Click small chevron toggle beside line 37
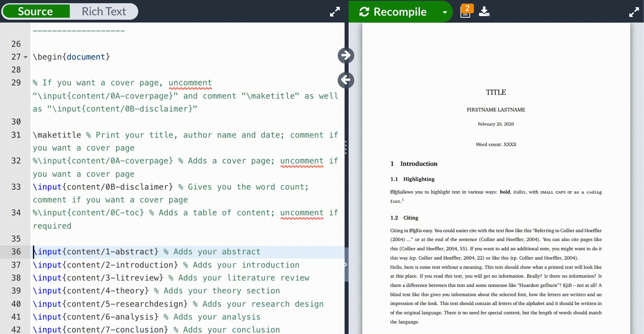 346,264
